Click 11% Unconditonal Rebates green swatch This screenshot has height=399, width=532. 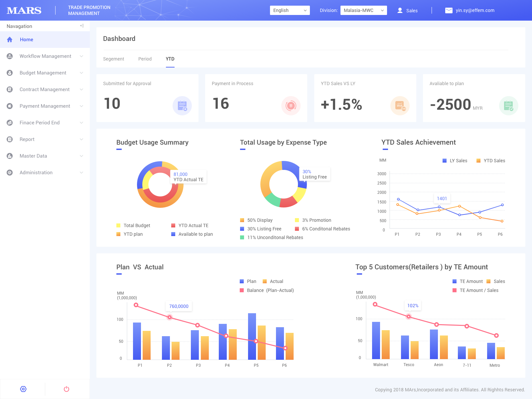(242, 237)
